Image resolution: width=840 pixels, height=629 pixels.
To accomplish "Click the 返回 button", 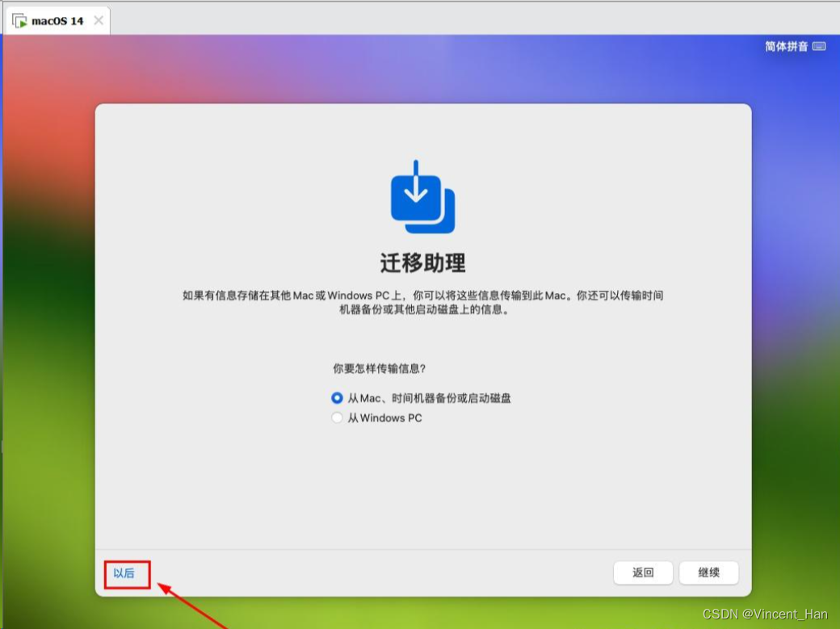I will (643, 572).
